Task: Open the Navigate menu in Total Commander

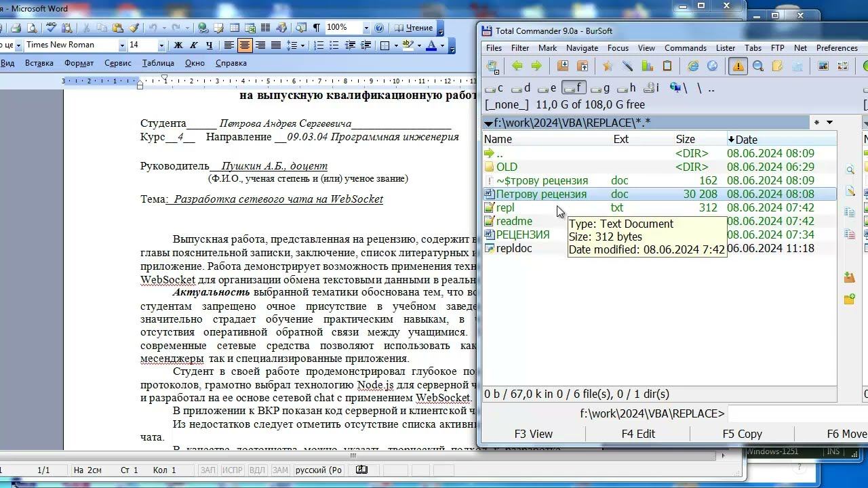Action: click(582, 48)
